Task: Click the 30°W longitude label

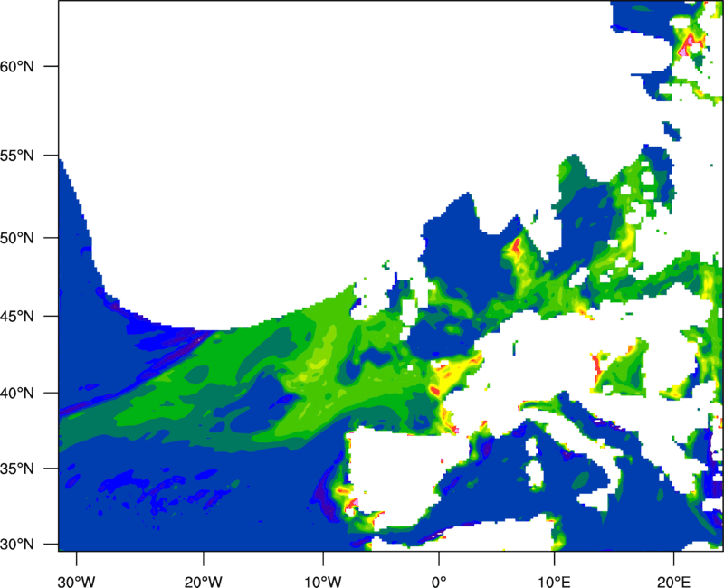Action: (76, 582)
